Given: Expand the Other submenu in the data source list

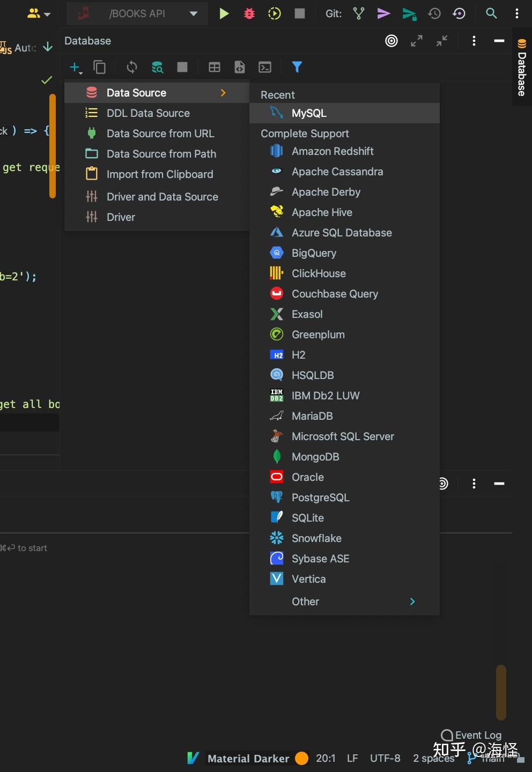Looking at the screenshot, I should [343, 601].
